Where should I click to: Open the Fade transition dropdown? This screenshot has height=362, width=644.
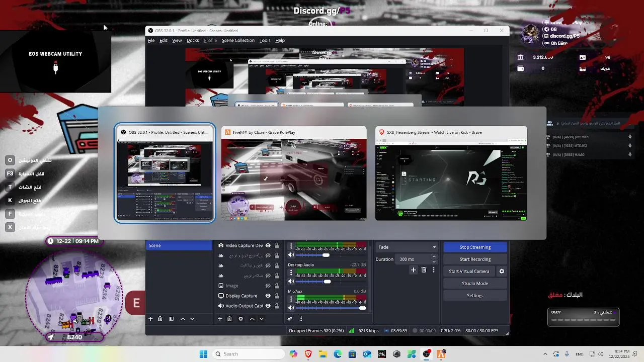click(x=407, y=247)
